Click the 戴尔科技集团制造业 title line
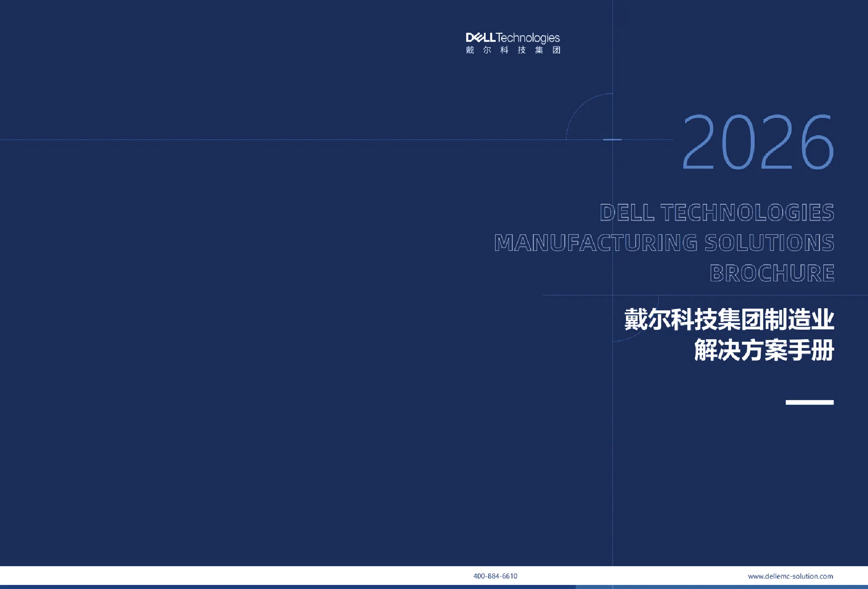Screen dimensions: 868x589 [x=729, y=319]
